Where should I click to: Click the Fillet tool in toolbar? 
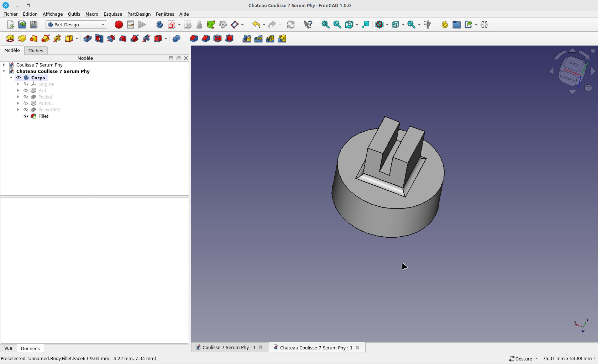[x=194, y=39]
